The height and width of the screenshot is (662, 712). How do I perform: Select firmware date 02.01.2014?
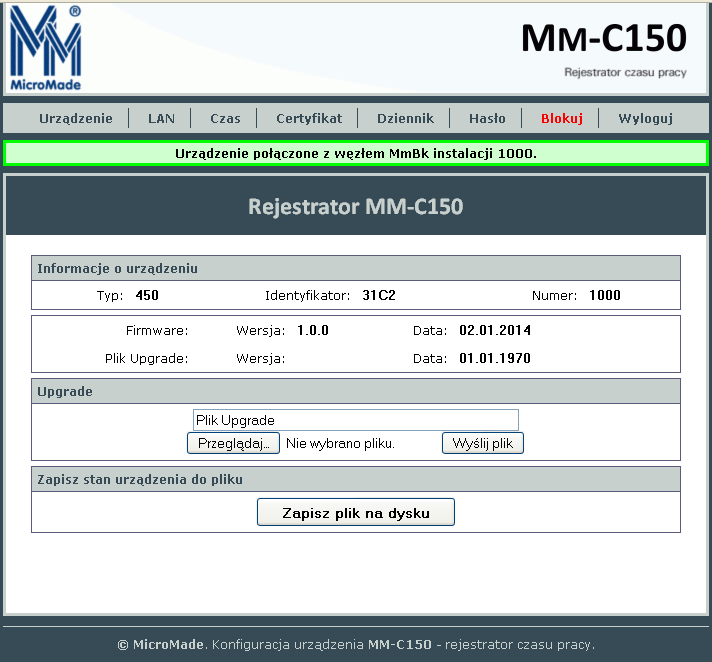[x=494, y=331]
